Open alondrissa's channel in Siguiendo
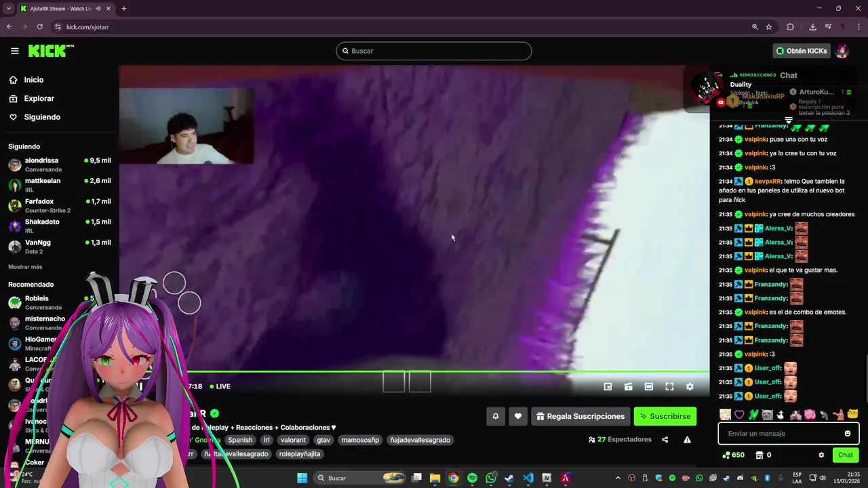This screenshot has width=868, height=488. click(x=59, y=165)
